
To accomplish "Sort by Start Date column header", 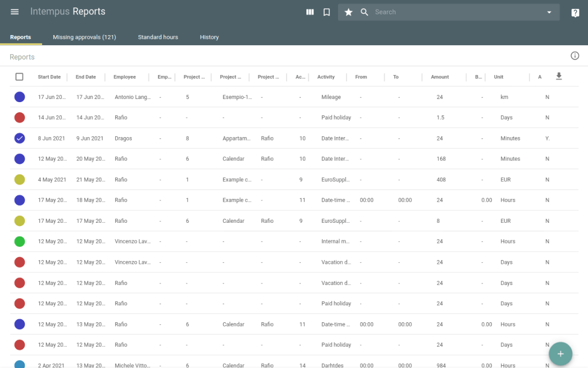I will coord(49,77).
